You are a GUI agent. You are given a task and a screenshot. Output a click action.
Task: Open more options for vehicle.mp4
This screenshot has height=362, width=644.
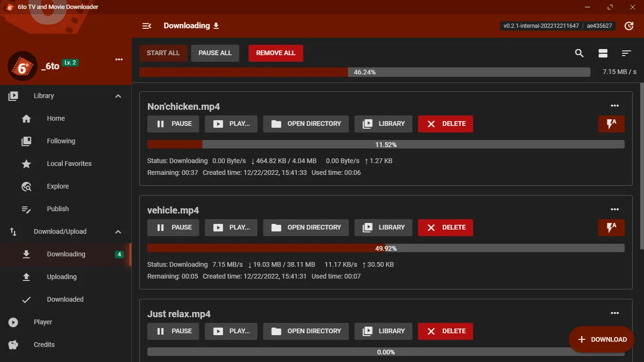614,209
